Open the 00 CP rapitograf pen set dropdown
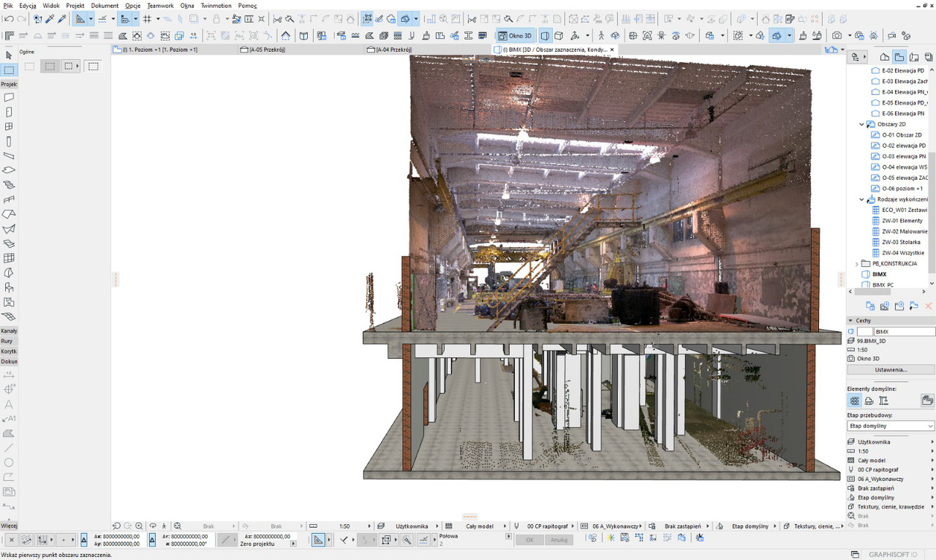The width and height of the screenshot is (936, 560). (548, 526)
